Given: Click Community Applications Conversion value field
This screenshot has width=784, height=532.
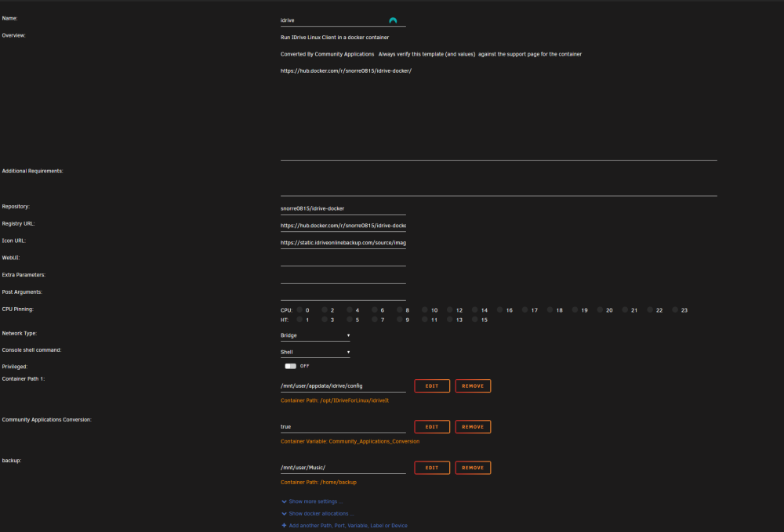Looking at the screenshot, I should 343,427.
